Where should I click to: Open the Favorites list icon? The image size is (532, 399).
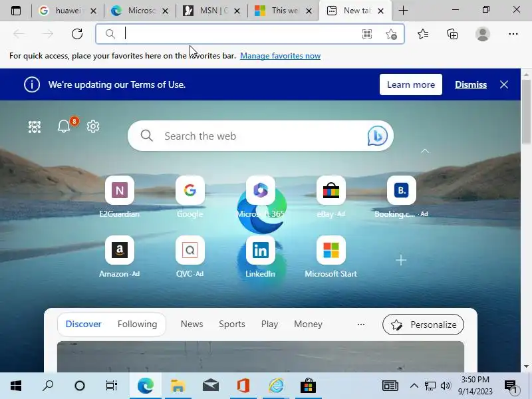coord(423,34)
